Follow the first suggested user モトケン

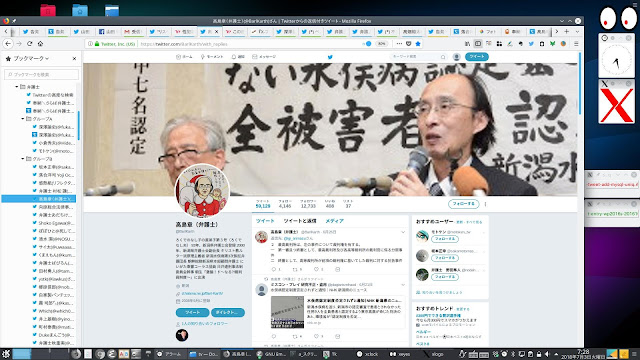(x=445, y=239)
